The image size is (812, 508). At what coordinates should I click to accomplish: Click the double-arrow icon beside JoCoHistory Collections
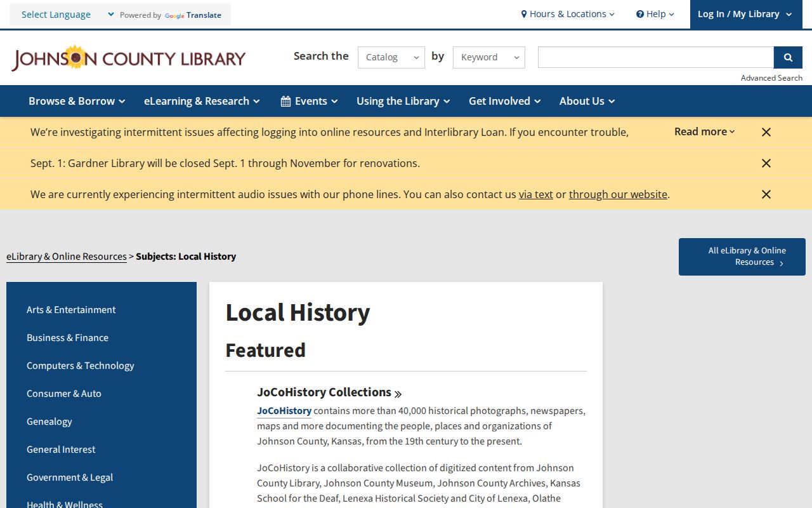(x=398, y=394)
